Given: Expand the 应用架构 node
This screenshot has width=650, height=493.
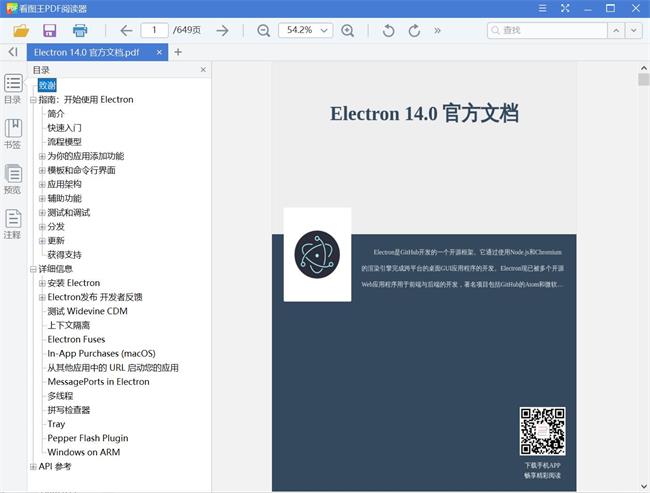Looking at the screenshot, I should (42, 185).
